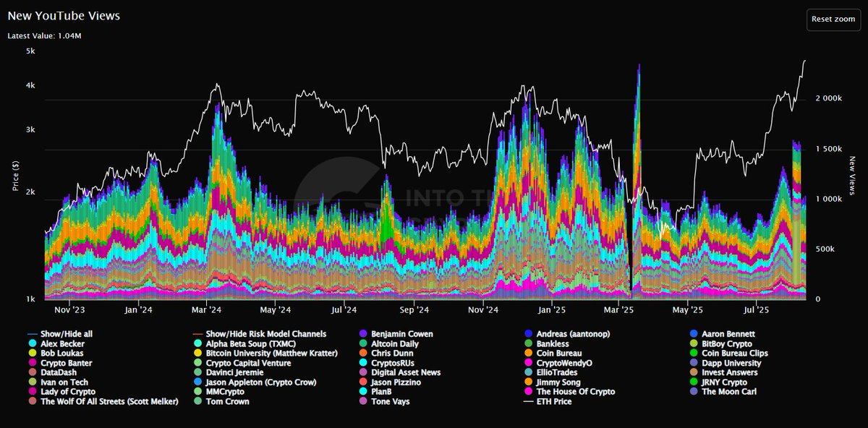This screenshot has height=428, width=868.
Task: Toggle the JRNY Crypto legend entry
Action: (719, 382)
